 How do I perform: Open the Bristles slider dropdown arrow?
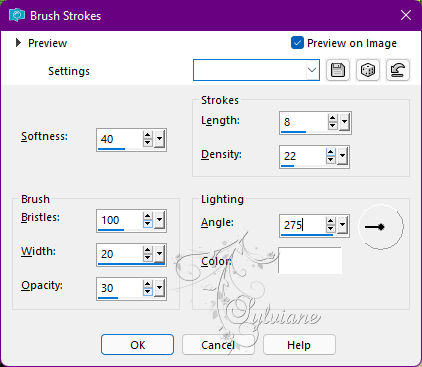pos(160,220)
